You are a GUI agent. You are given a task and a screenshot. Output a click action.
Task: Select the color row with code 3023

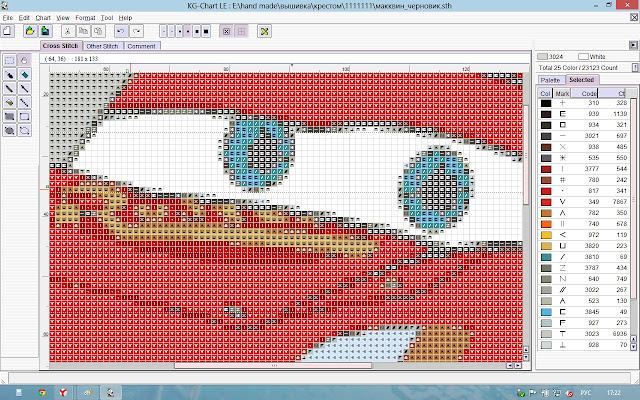point(584,334)
